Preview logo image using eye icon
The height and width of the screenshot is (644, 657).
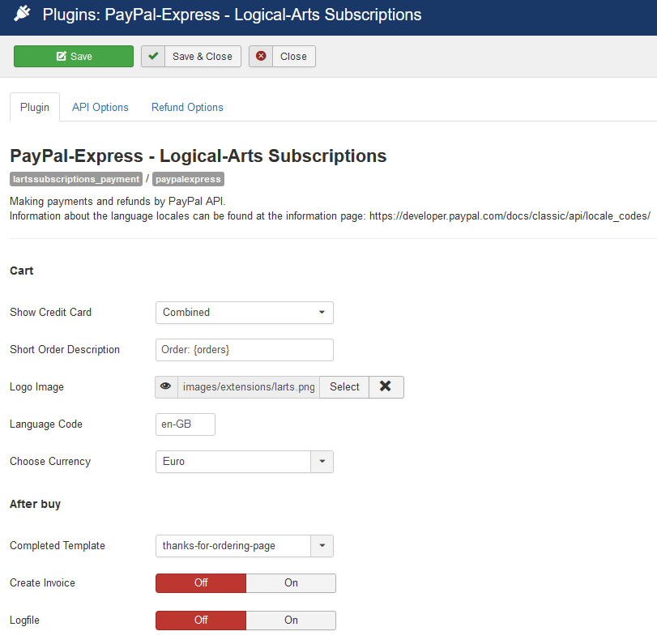(166, 387)
